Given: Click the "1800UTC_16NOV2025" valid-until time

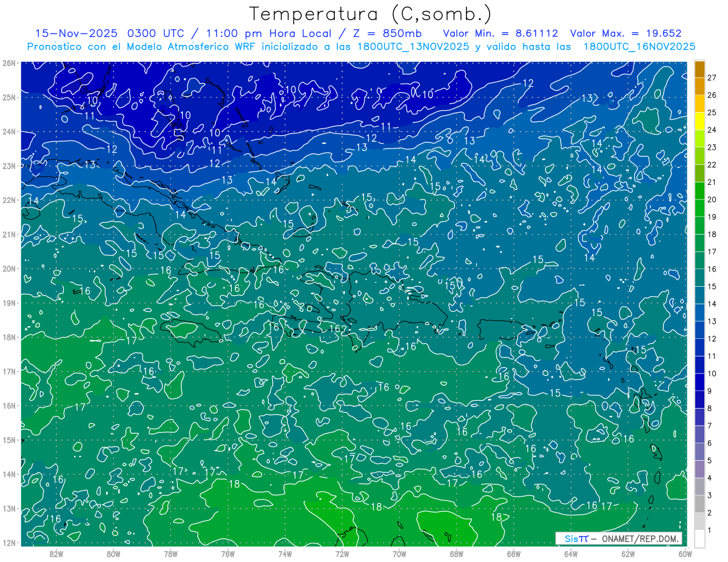Looking at the screenshot, I should [639, 47].
